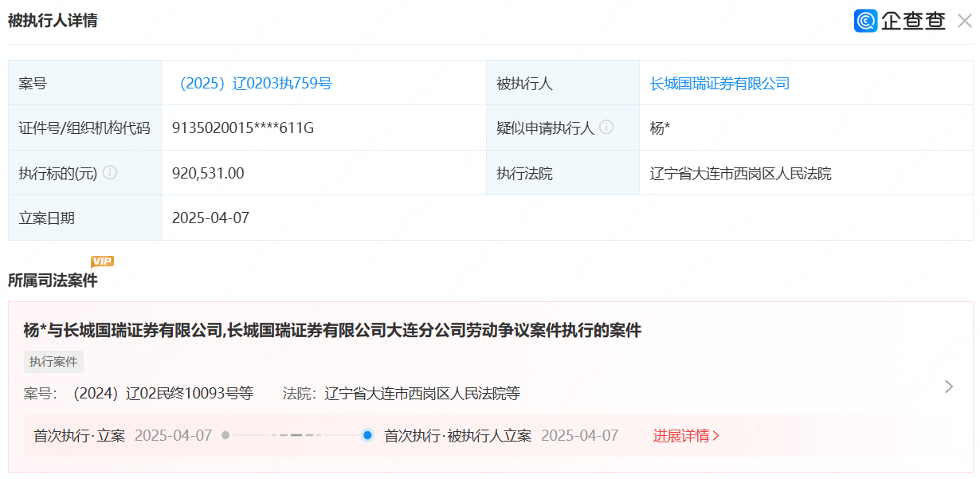
Task: Click the 被执行人 label cell
Action: pos(563,83)
